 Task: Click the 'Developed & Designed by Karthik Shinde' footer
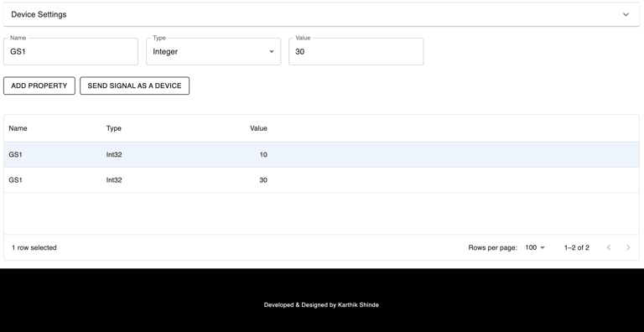(321, 305)
